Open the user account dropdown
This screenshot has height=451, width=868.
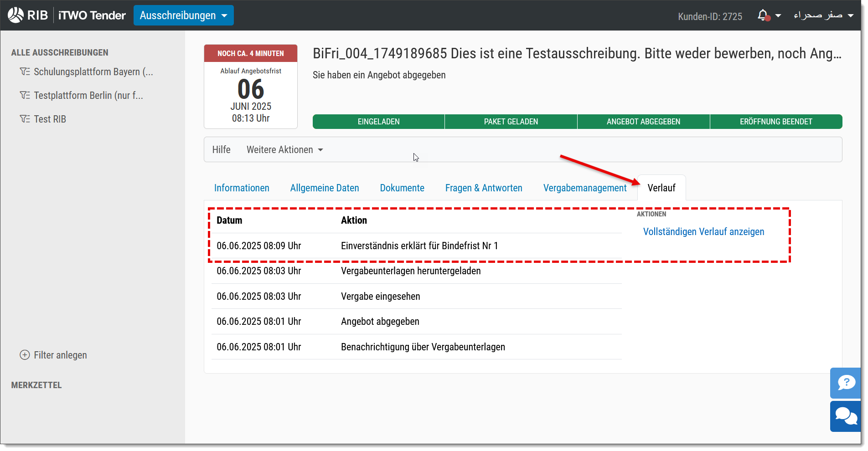pos(823,15)
